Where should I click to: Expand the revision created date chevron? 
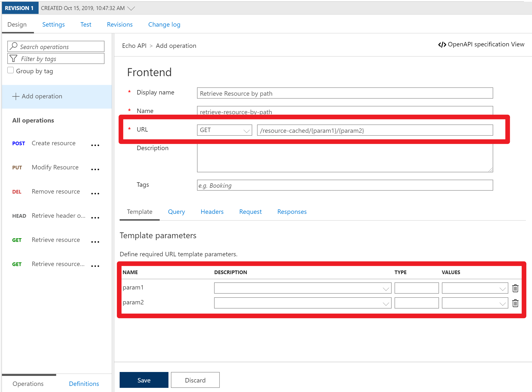click(x=131, y=8)
